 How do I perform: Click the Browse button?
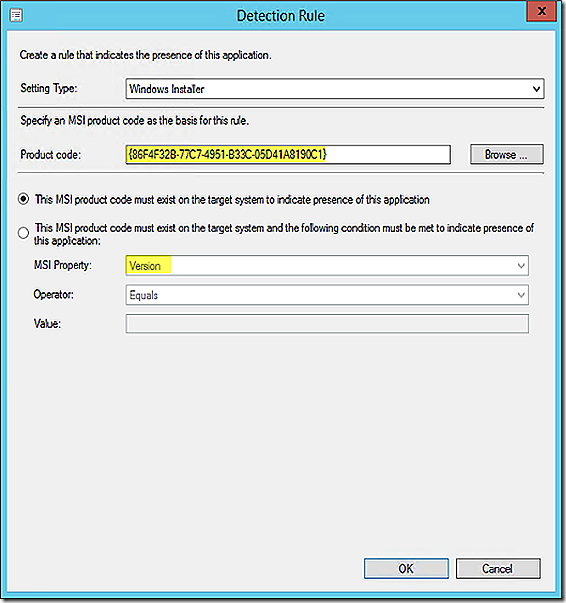coord(507,155)
